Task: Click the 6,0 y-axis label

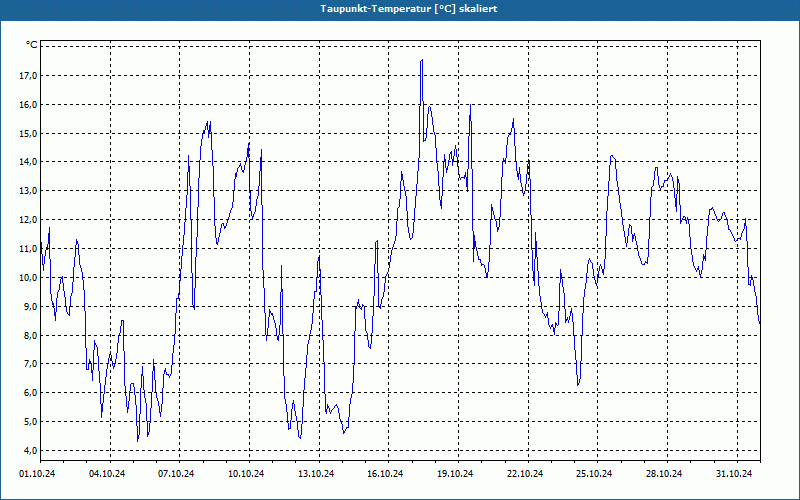Action: coord(30,393)
